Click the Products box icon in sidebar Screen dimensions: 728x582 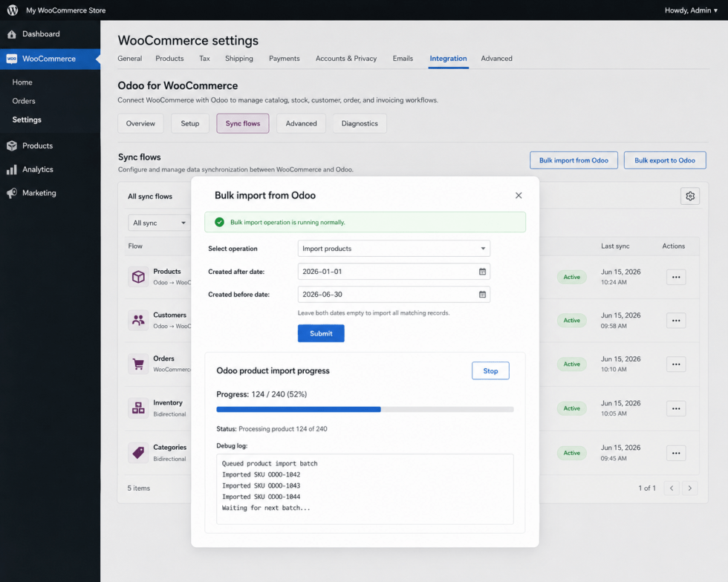pos(12,145)
